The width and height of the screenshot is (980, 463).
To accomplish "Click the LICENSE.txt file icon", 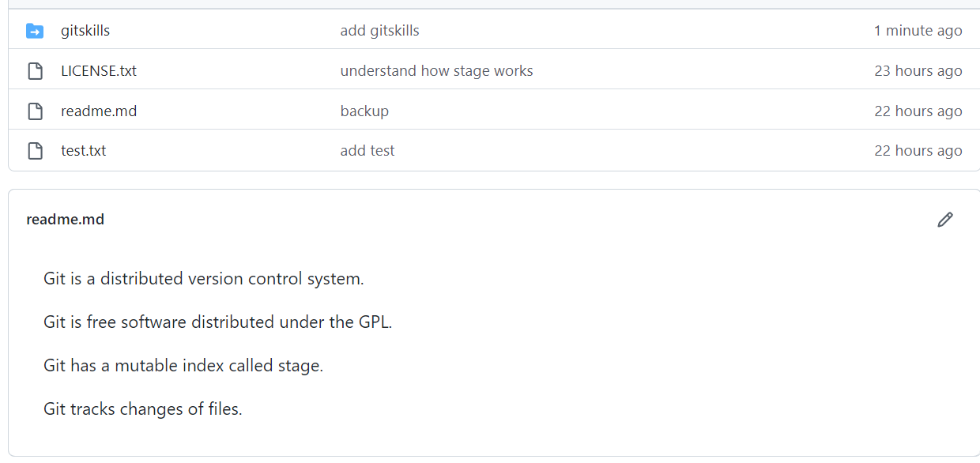I will [x=35, y=71].
